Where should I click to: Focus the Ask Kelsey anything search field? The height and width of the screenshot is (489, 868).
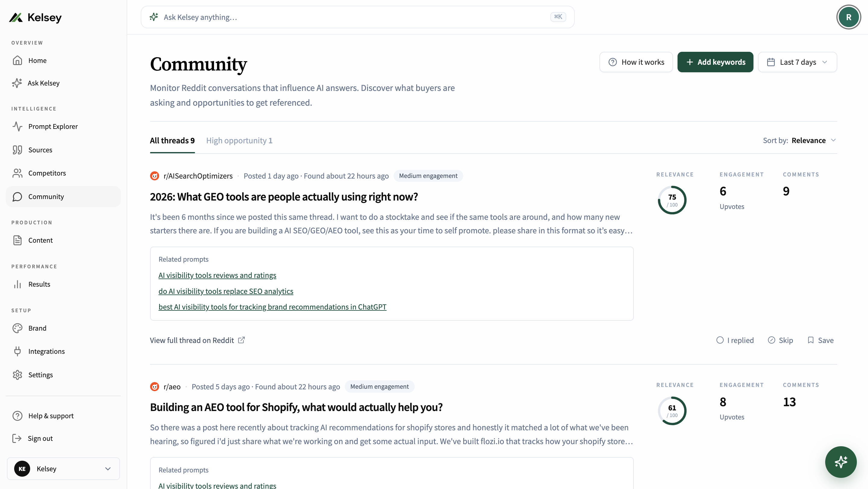coord(357,17)
